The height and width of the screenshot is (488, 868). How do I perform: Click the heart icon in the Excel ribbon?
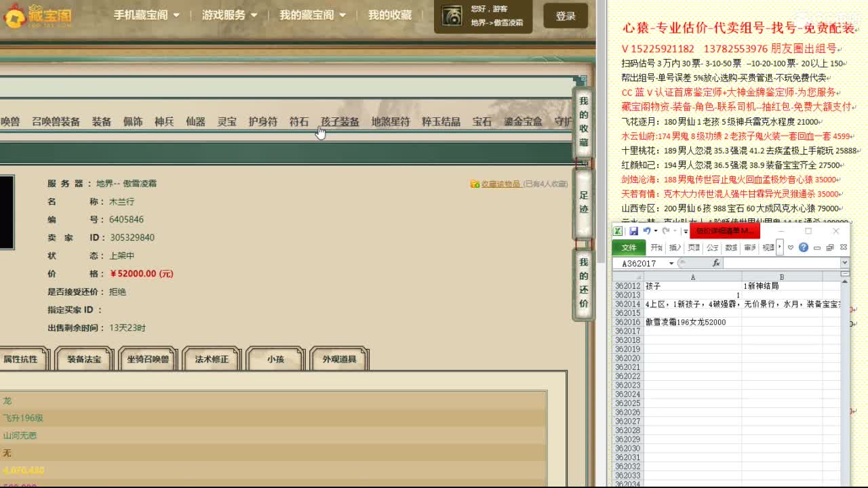(x=789, y=247)
